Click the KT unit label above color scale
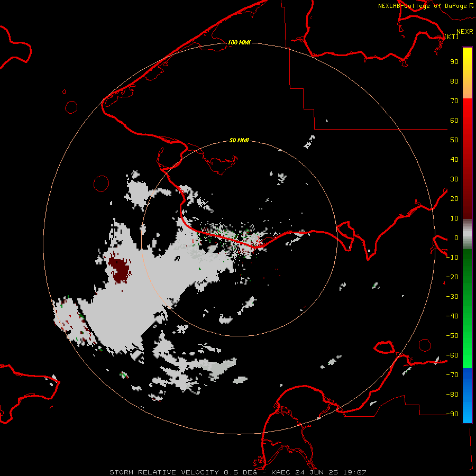 pyautogui.click(x=452, y=36)
